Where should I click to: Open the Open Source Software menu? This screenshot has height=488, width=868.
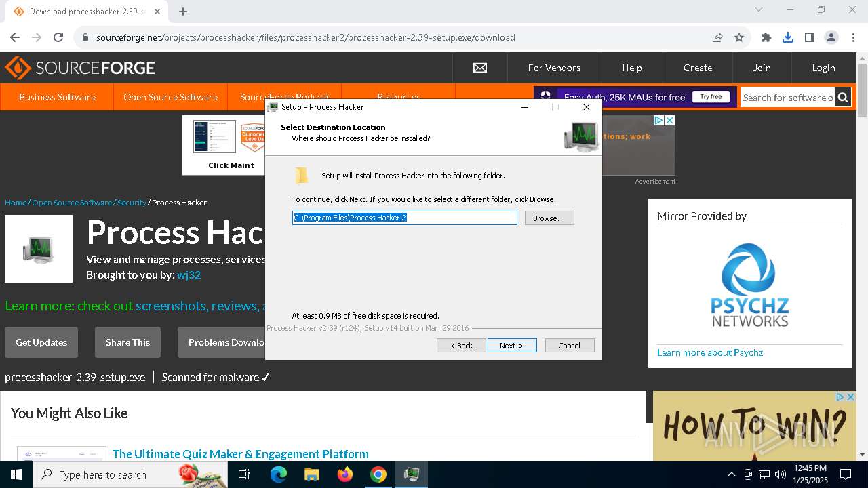pyautogui.click(x=171, y=97)
